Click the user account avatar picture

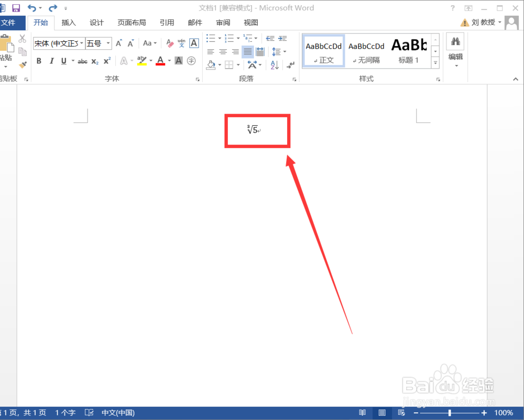click(511, 23)
